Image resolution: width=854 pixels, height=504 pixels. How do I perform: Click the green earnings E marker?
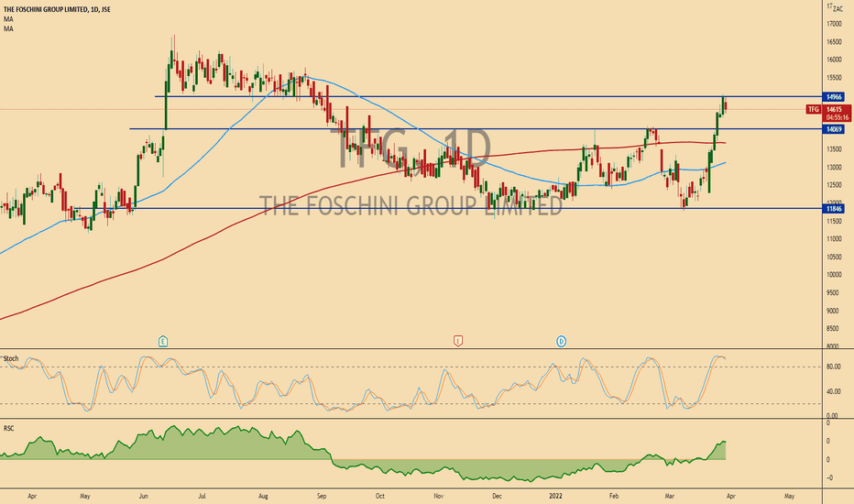[x=163, y=342]
